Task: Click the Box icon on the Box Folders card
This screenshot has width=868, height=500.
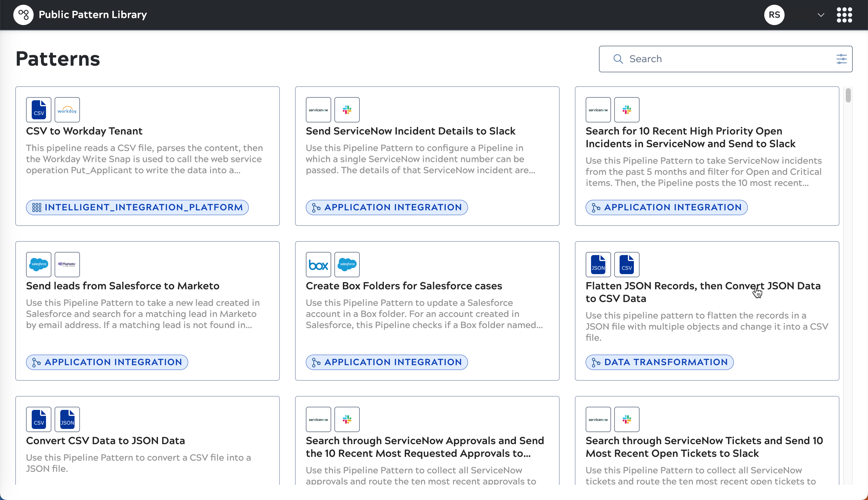Action: (318, 264)
